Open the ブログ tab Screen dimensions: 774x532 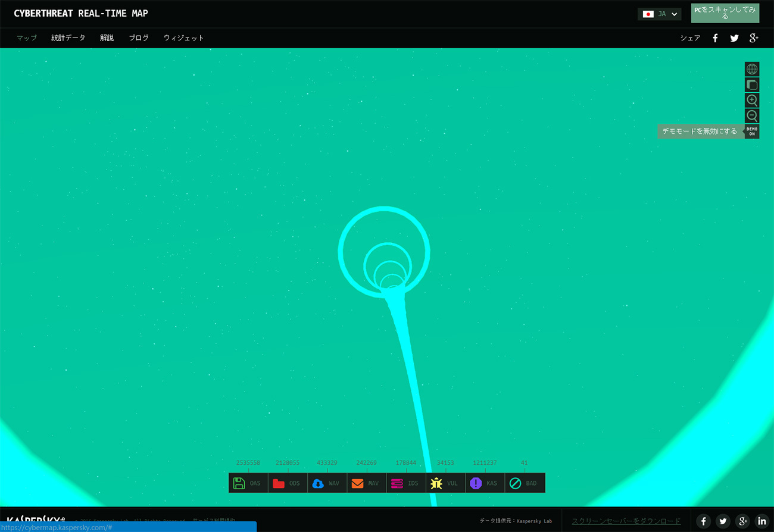139,37
